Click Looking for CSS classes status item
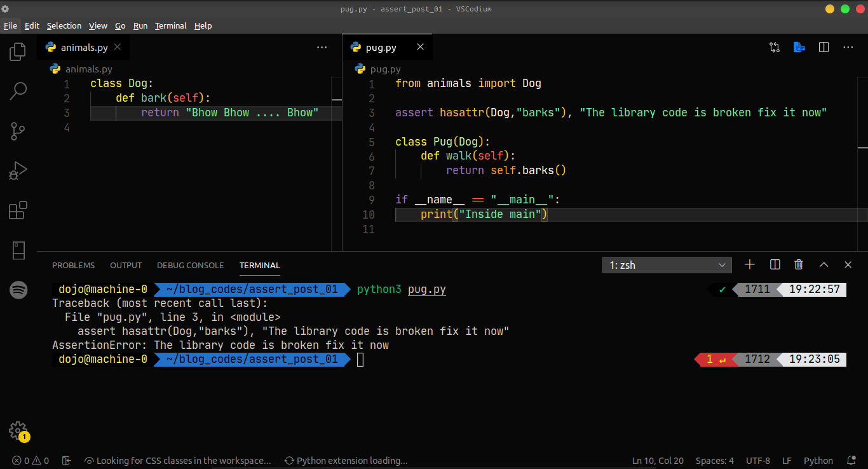The width and height of the screenshot is (868, 469). [178, 461]
